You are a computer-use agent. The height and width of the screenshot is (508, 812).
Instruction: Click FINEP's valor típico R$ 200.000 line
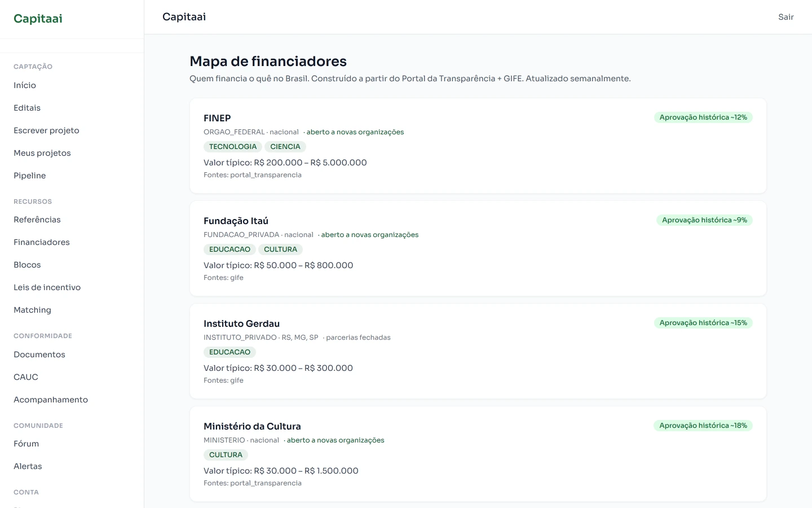285,163
